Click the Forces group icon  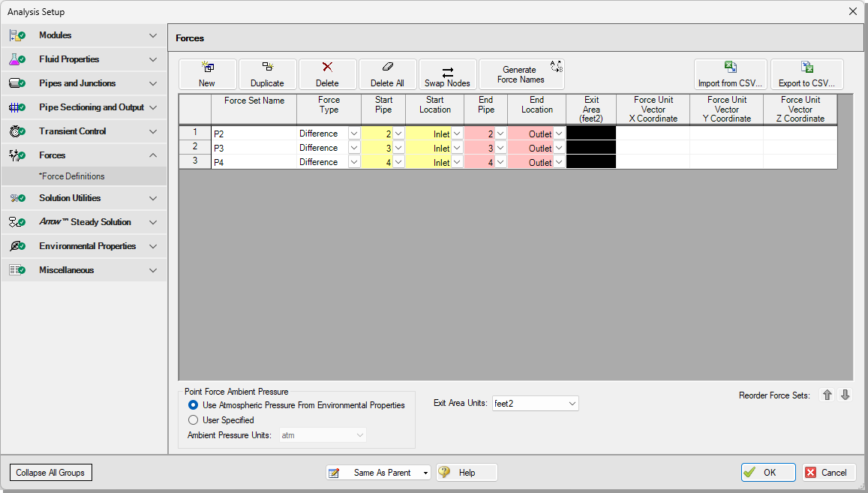point(17,155)
